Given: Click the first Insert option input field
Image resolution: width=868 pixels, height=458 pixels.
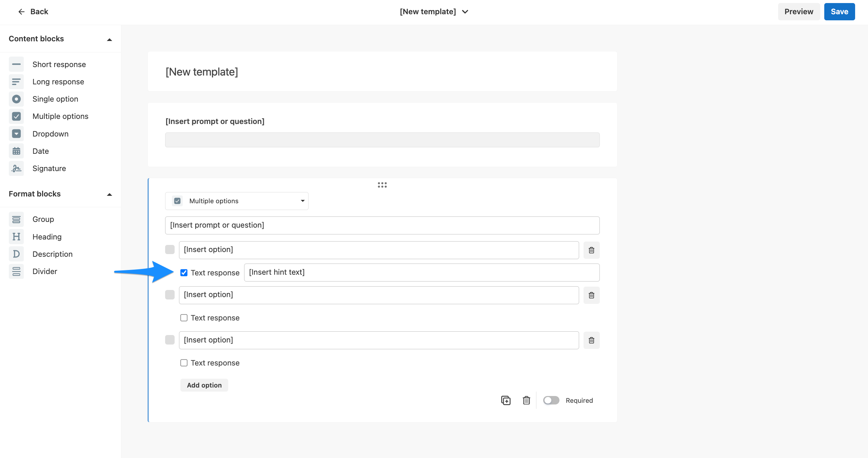Looking at the screenshot, I should (379, 250).
